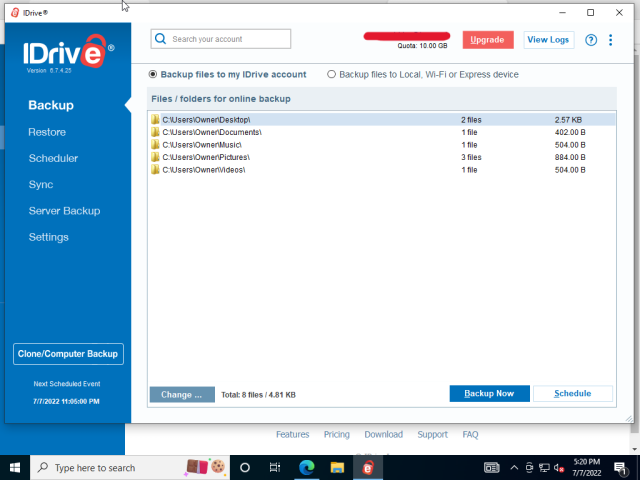Screen dimensions: 640x480
Task: Select Backup to Local, Wi-Fi or Express device
Action: pyautogui.click(x=331, y=74)
